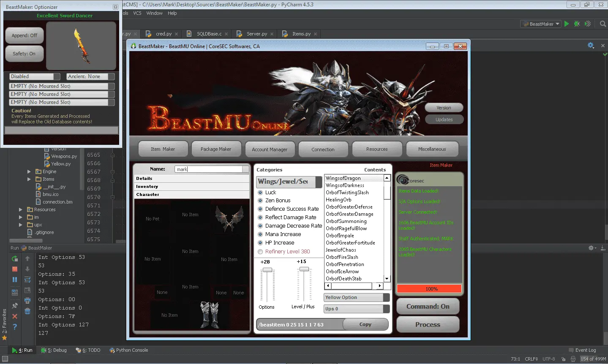Print the Run console output
Screen dimensions: 608x364
(27, 301)
